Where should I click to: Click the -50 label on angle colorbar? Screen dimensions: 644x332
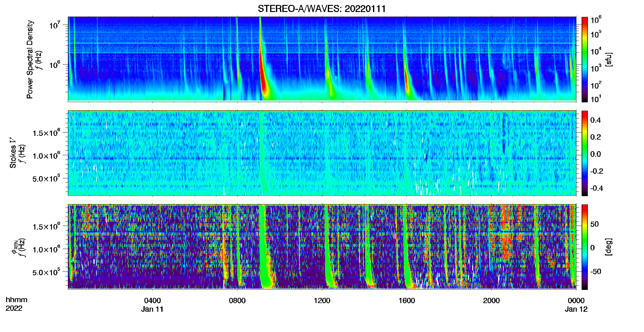pyautogui.click(x=596, y=272)
